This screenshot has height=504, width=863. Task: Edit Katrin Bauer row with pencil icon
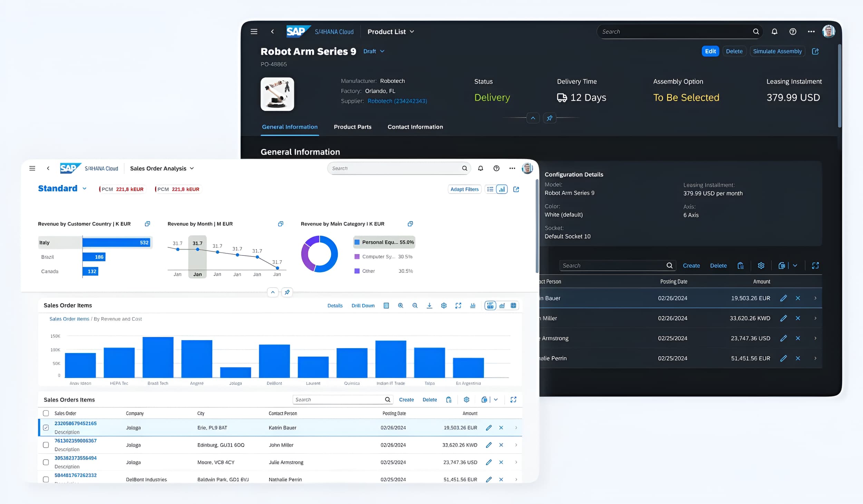coord(488,428)
